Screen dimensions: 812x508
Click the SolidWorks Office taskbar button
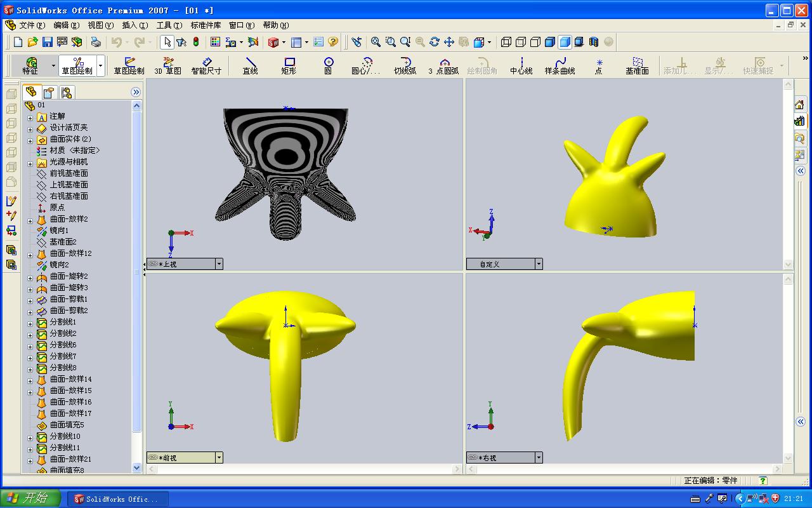point(119,498)
